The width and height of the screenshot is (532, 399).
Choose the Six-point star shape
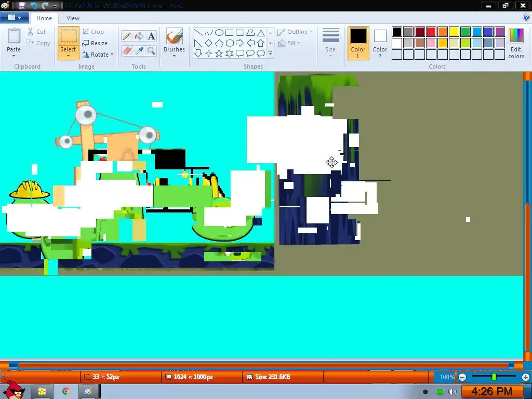point(229,54)
